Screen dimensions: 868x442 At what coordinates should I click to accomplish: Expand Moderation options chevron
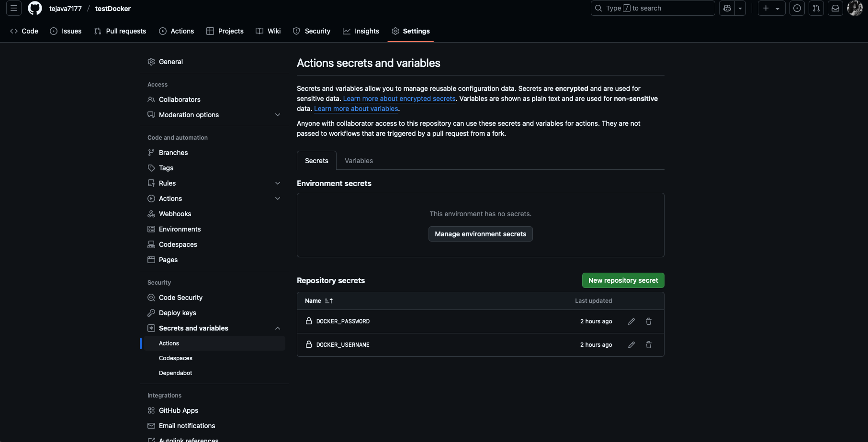pyautogui.click(x=278, y=115)
